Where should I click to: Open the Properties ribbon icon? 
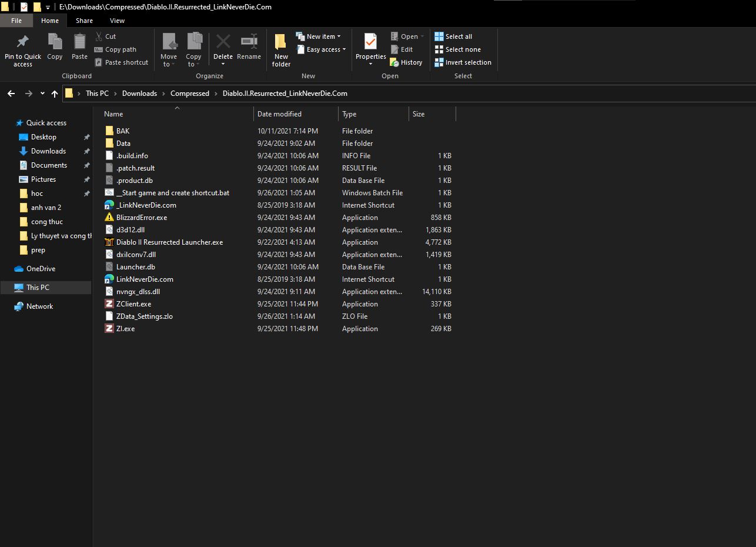(x=370, y=42)
